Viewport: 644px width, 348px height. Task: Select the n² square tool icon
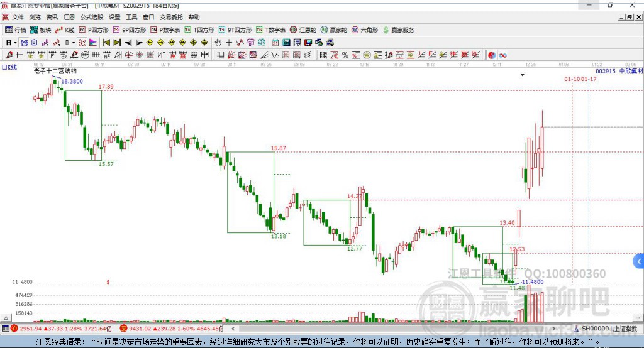pyautogui.click(x=107, y=55)
